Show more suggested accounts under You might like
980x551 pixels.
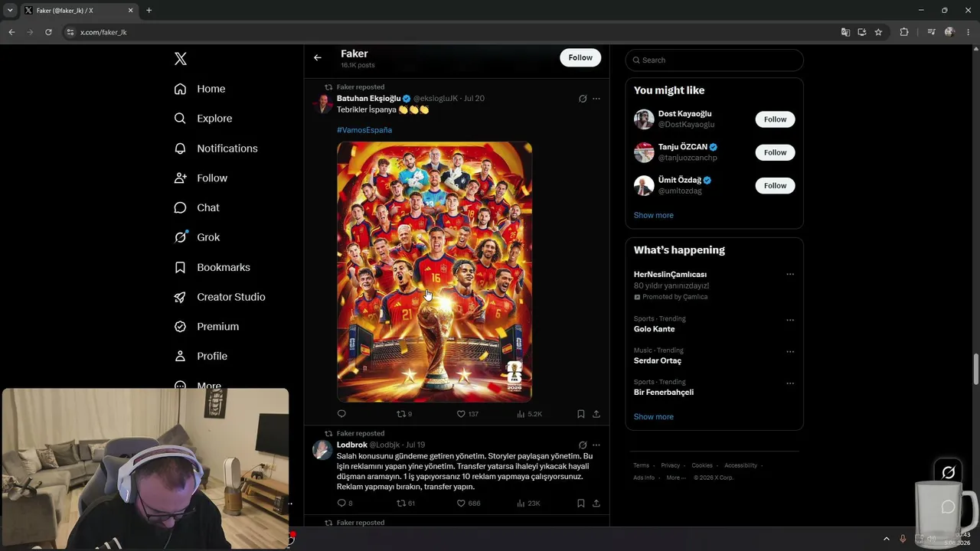pyautogui.click(x=654, y=215)
